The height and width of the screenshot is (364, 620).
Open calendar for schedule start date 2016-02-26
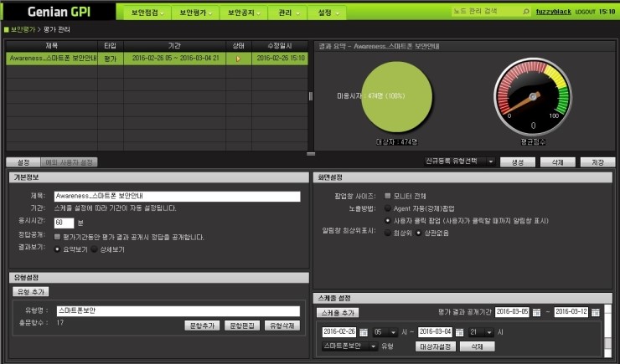pos(364,332)
